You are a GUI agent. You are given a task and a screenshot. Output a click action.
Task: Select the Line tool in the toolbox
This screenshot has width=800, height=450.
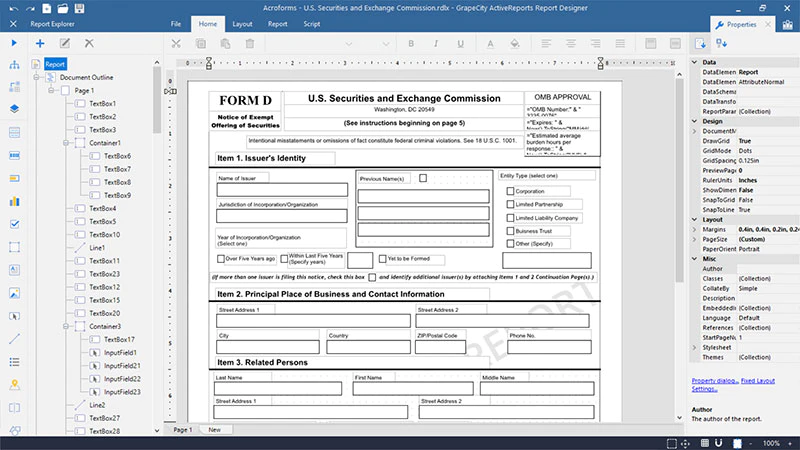tap(14, 339)
